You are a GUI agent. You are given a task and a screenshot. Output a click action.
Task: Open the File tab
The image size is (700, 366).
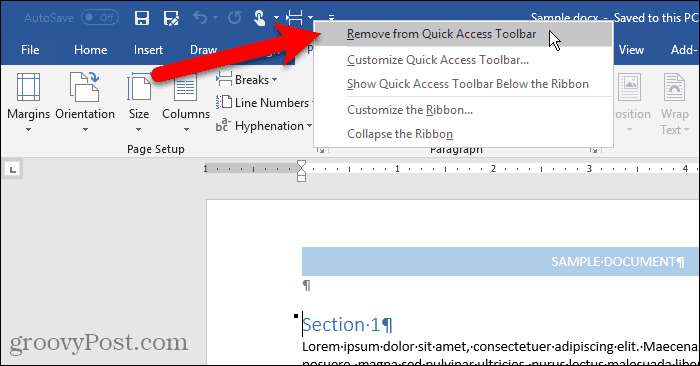(x=30, y=50)
